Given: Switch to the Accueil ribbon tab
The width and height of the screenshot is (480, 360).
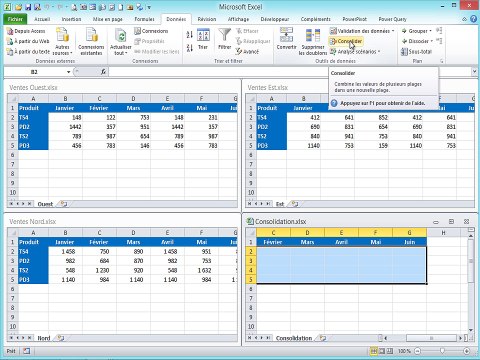Looking at the screenshot, I should click(42, 19).
